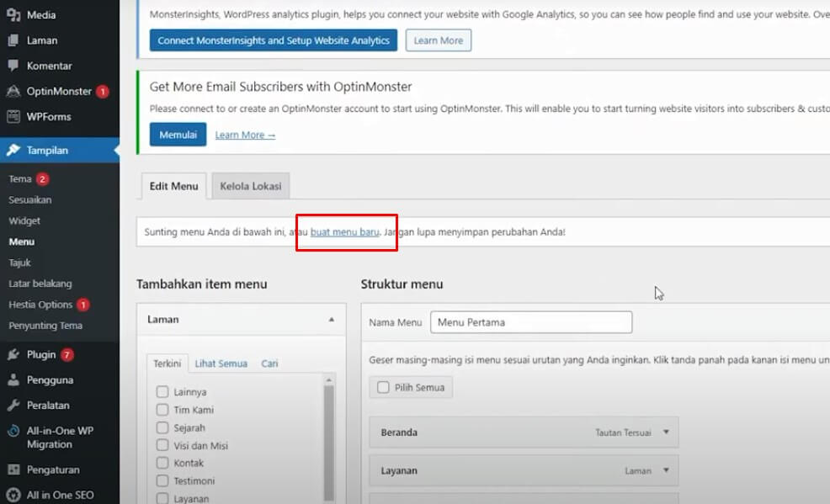Expand the Beranda menu item arrow
830x504 pixels.
click(x=666, y=432)
